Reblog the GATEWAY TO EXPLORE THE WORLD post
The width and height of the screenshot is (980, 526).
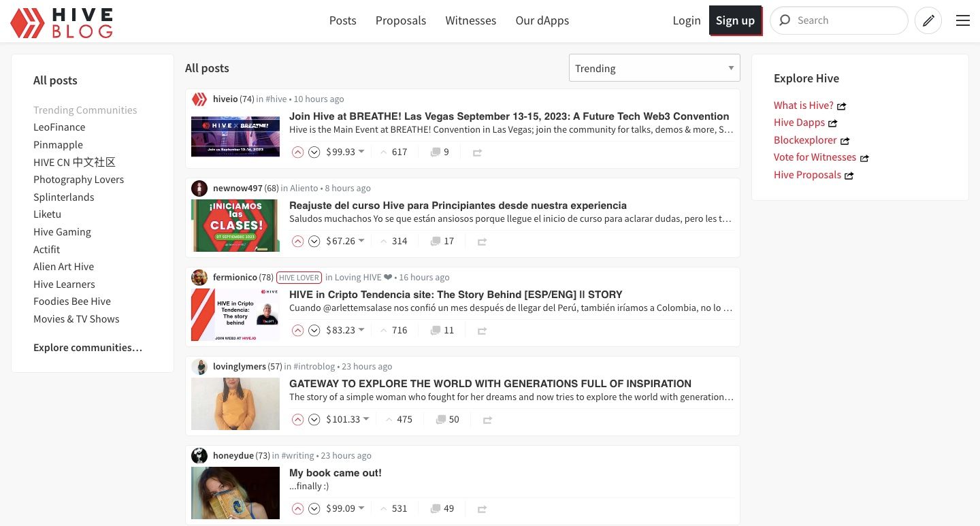pos(487,420)
